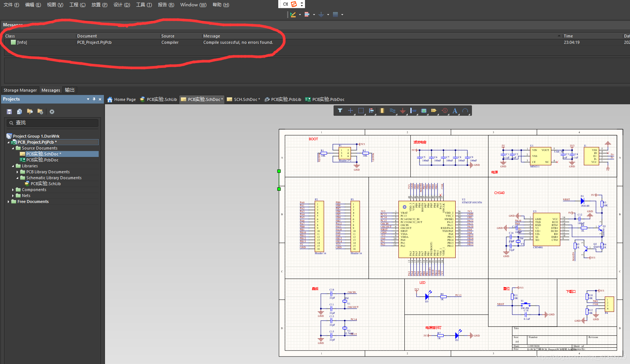The image size is (630, 364).
Task: Open the 工具 (T) menu
Action: coord(144,5)
